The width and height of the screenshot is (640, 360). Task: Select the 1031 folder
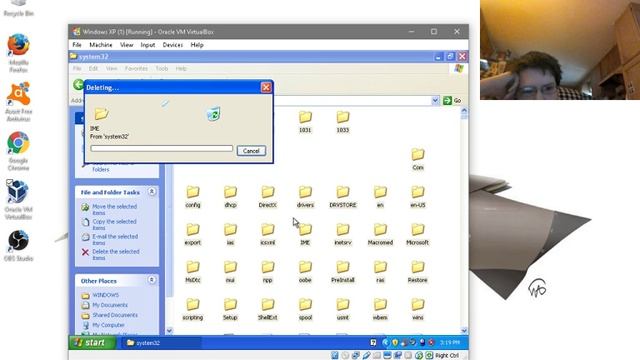[x=305, y=121]
